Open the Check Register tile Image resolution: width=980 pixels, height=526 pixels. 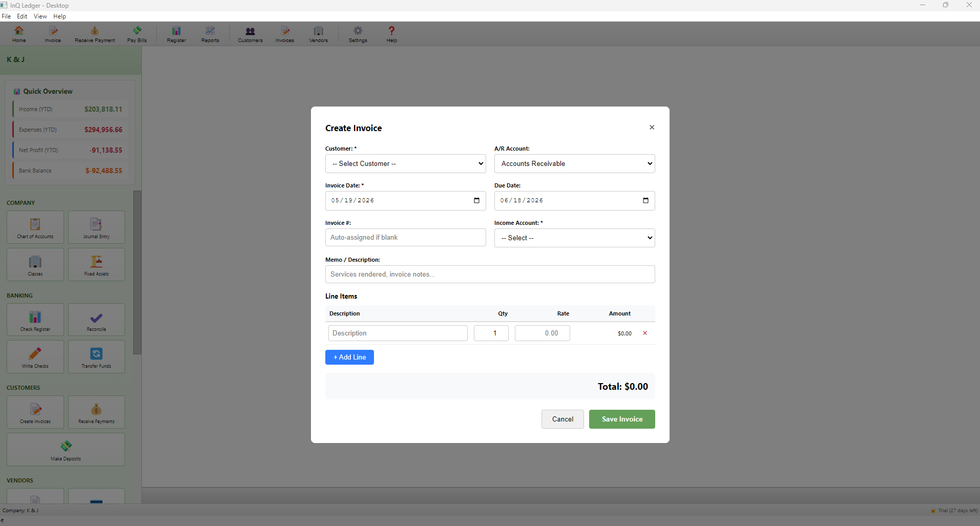[x=35, y=320]
